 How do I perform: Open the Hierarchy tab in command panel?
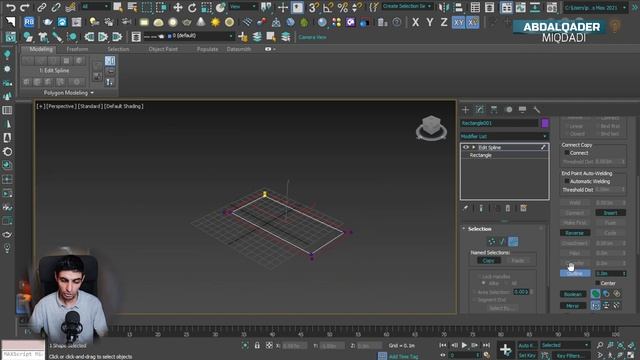494,109
